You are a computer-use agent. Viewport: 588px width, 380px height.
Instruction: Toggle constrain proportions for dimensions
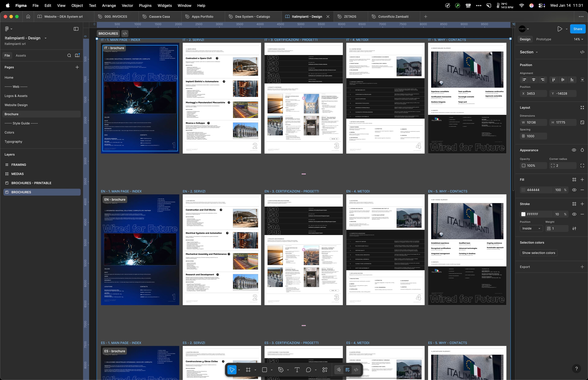click(x=582, y=122)
